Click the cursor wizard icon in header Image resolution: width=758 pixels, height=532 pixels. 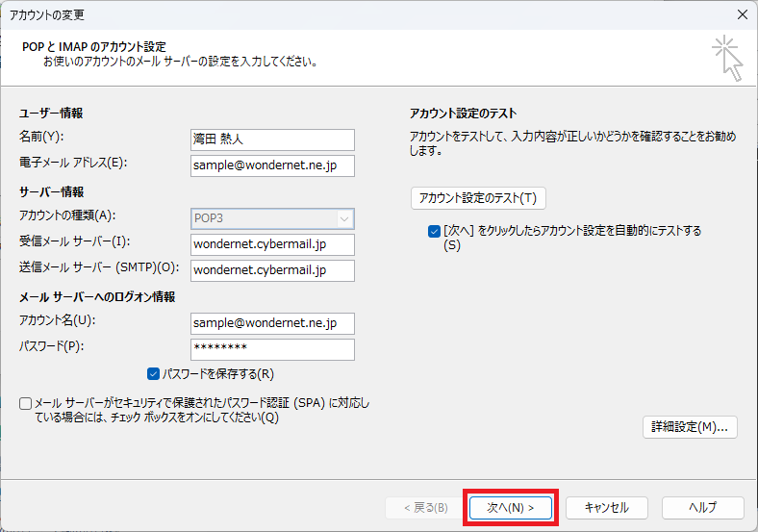(x=727, y=58)
